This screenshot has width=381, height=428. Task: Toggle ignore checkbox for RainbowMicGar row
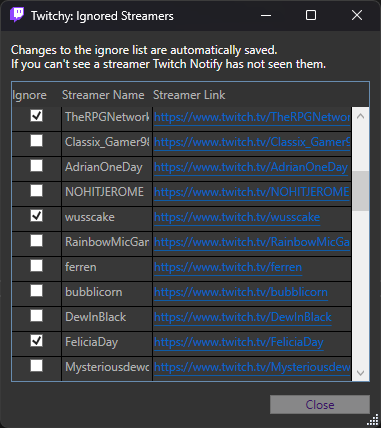pyautogui.click(x=36, y=241)
